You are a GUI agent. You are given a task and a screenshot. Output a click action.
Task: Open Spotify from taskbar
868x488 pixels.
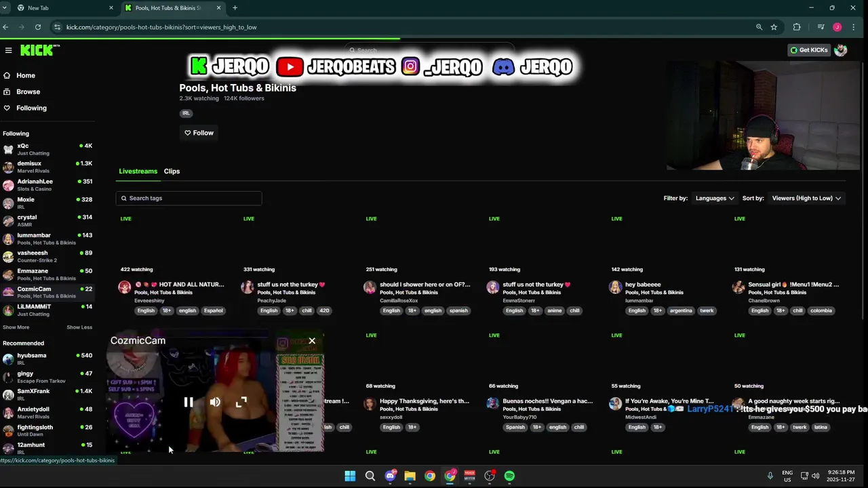(509, 476)
